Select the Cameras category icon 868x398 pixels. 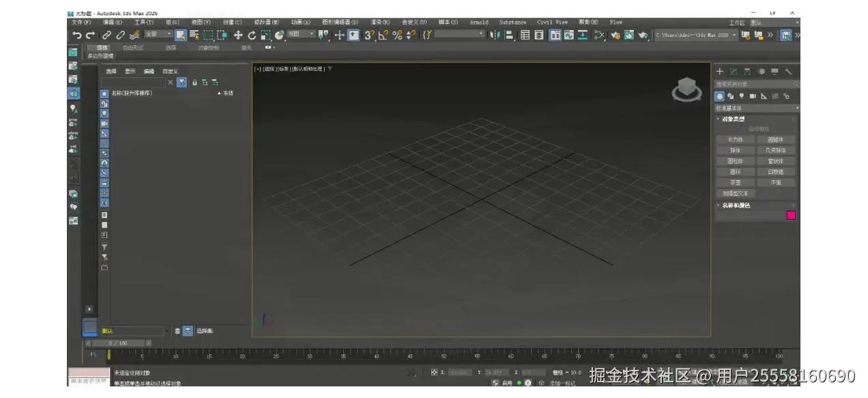coord(753,96)
